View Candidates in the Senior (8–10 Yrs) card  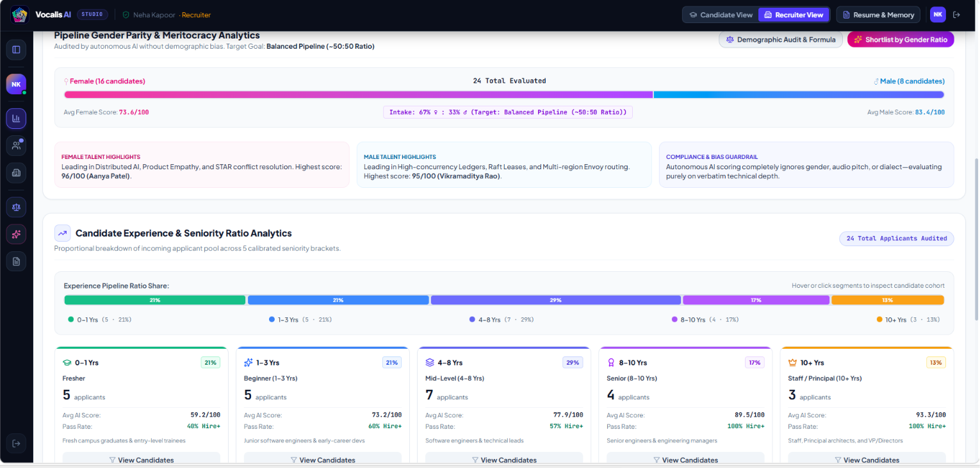(685, 460)
